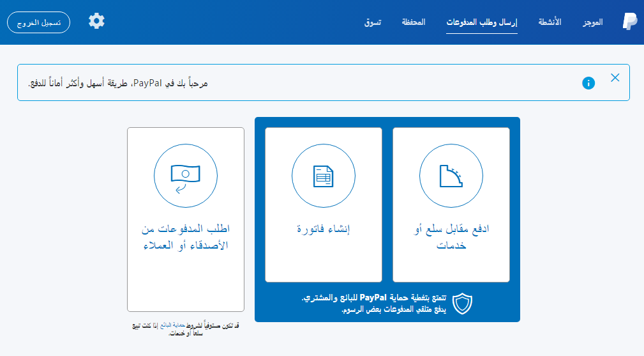This screenshot has width=644, height=356.
Task: Click the تسجيل الخروج logout button
Action: tap(38, 22)
